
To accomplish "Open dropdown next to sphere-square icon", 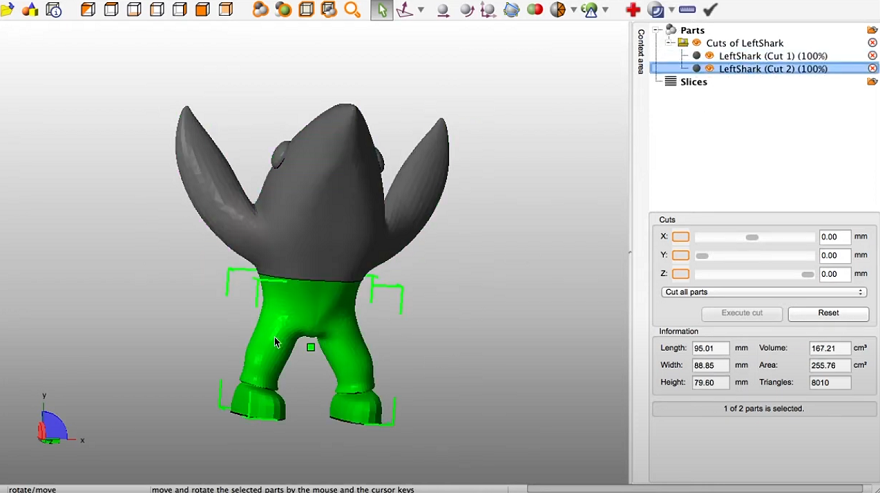I will [671, 10].
